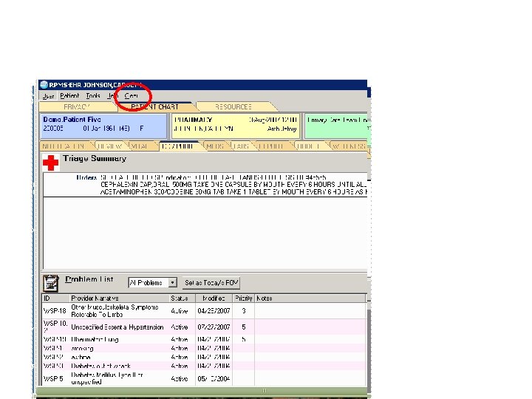Sort by the Priority column header
Image resolution: width=532 pixels, height=399 pixels.
(x=243, y=299)
